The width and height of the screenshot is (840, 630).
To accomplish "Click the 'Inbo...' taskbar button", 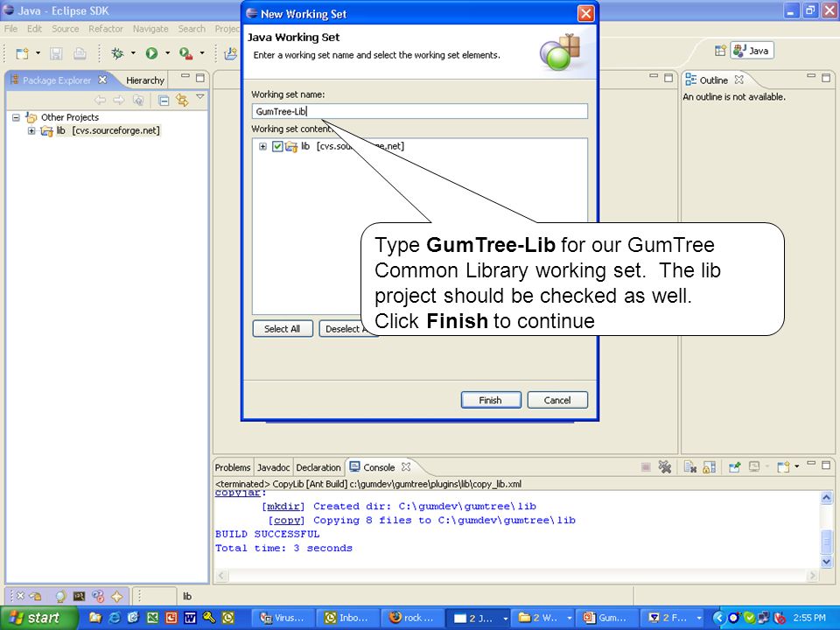I will point(346,618).
